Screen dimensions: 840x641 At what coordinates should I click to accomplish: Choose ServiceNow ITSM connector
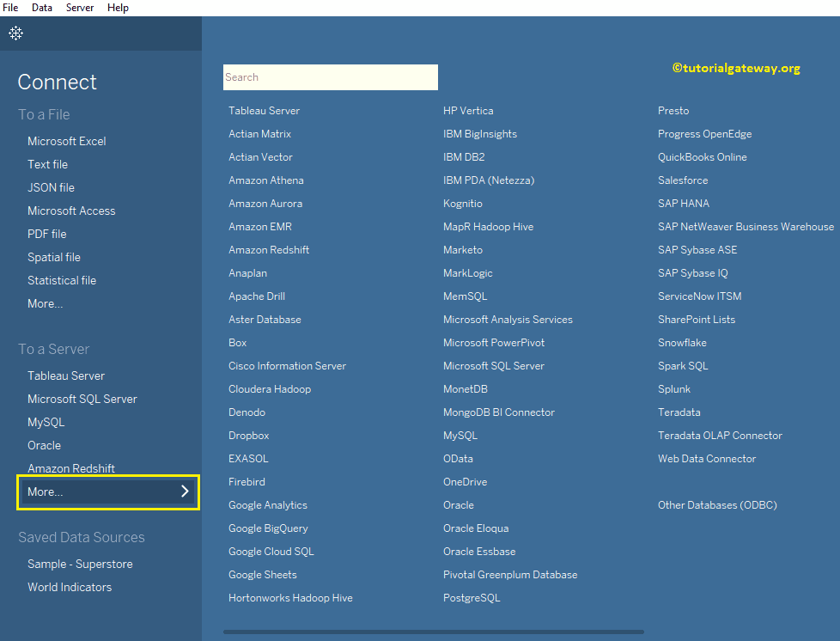point(700,296)
